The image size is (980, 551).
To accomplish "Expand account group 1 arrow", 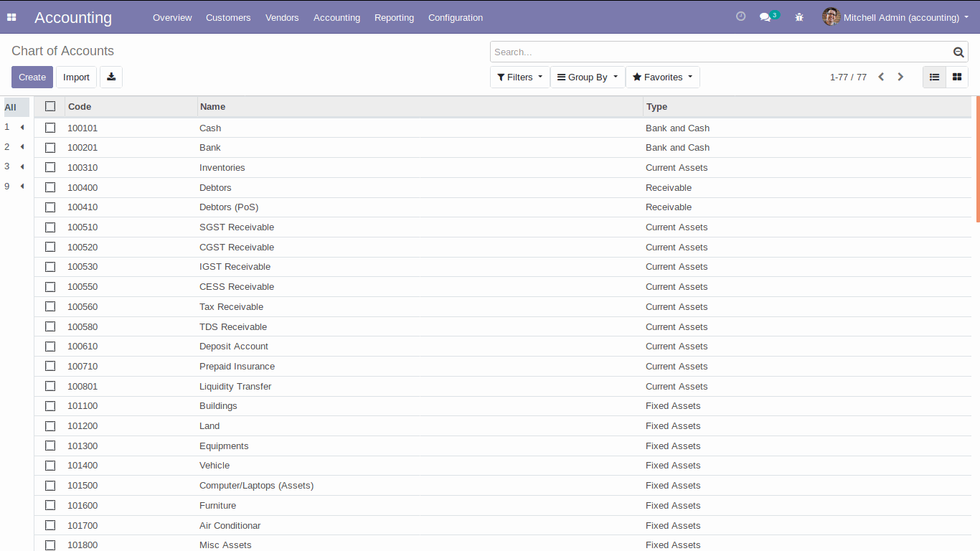I will (x=22, y=127).
